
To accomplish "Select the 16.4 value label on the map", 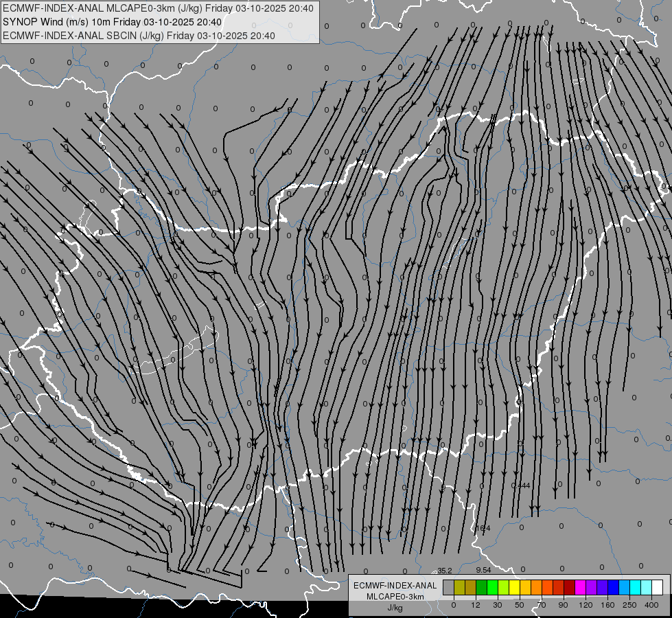I will [x=483, y=528].
